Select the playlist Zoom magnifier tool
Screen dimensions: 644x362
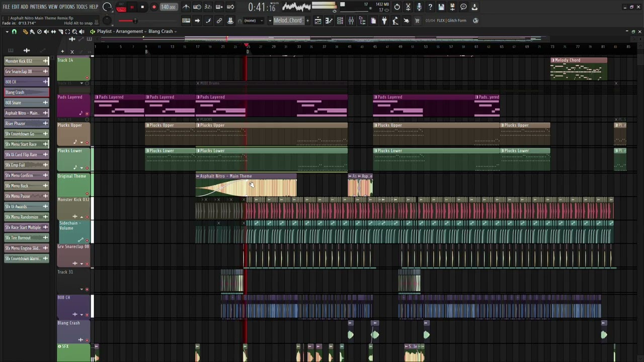[x=74, y=32]
